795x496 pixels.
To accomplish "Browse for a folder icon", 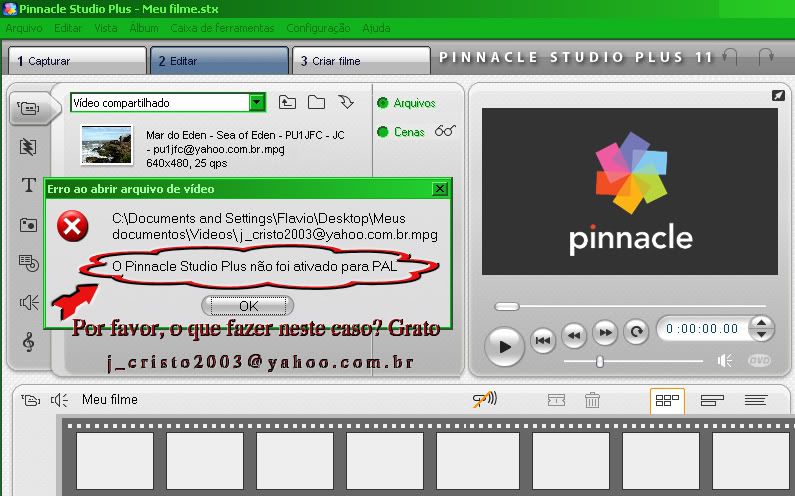I will pyautogui.click(x=316, y=102).
